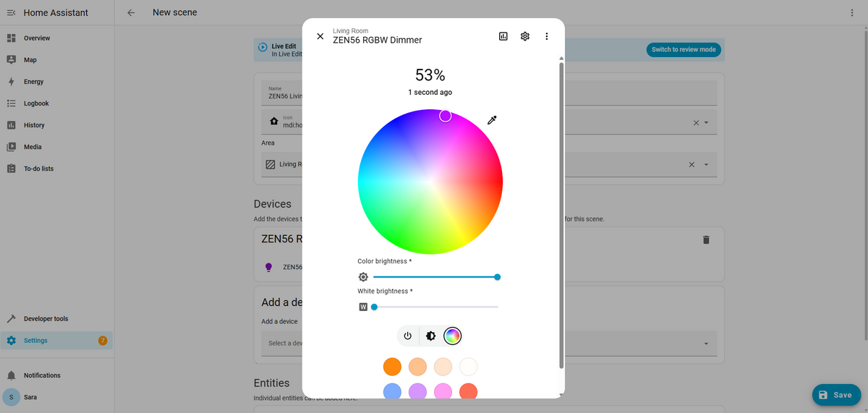Select the eyedropper color picker tool
Viewport: 868px width, 413px height.
[492, 120]
